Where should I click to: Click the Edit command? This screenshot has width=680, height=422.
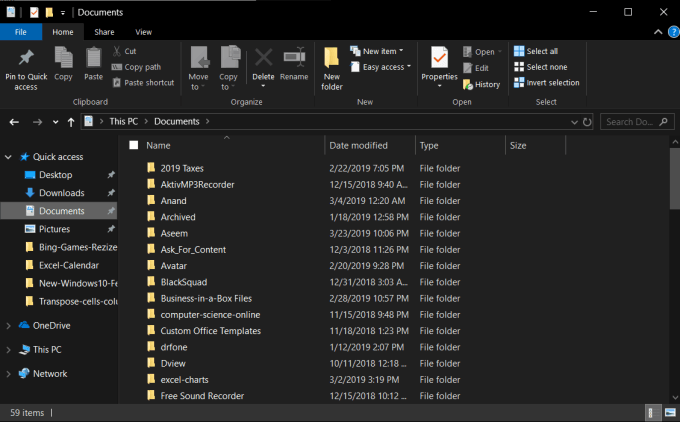[476, 68]
